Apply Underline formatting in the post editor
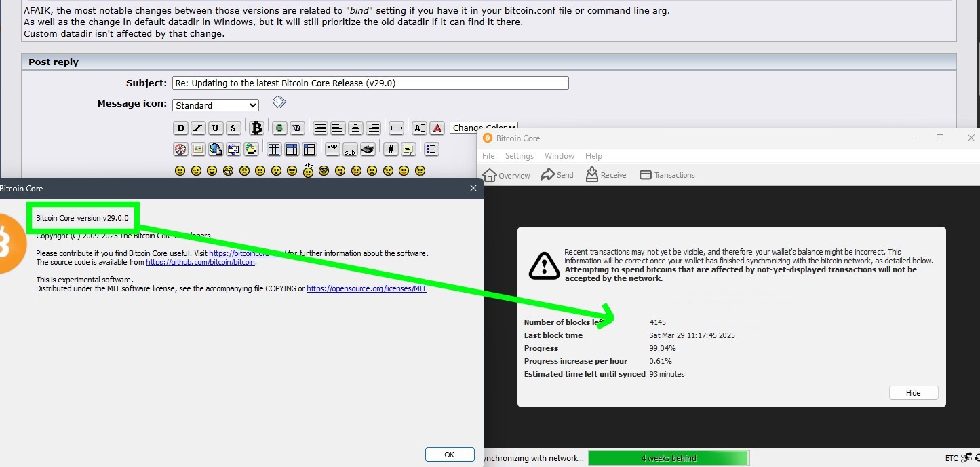This screenshot has width=980, height=467. coord(216,128)
